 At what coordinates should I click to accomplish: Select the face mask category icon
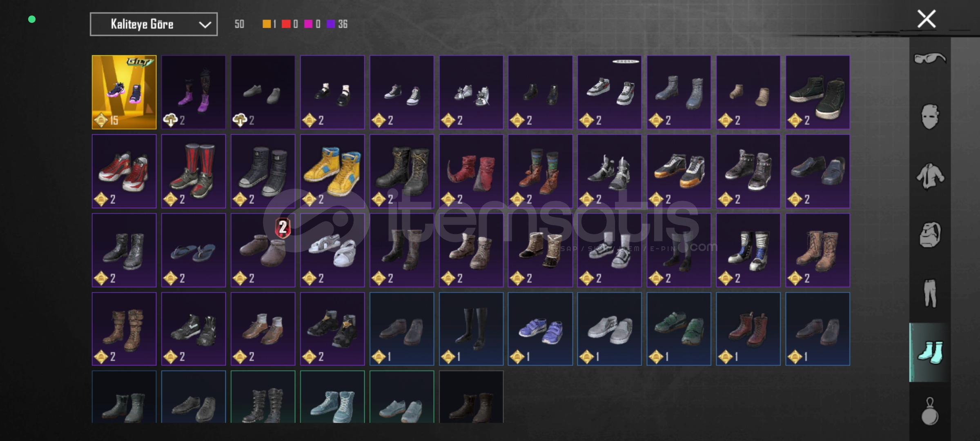tap(930, 117)
